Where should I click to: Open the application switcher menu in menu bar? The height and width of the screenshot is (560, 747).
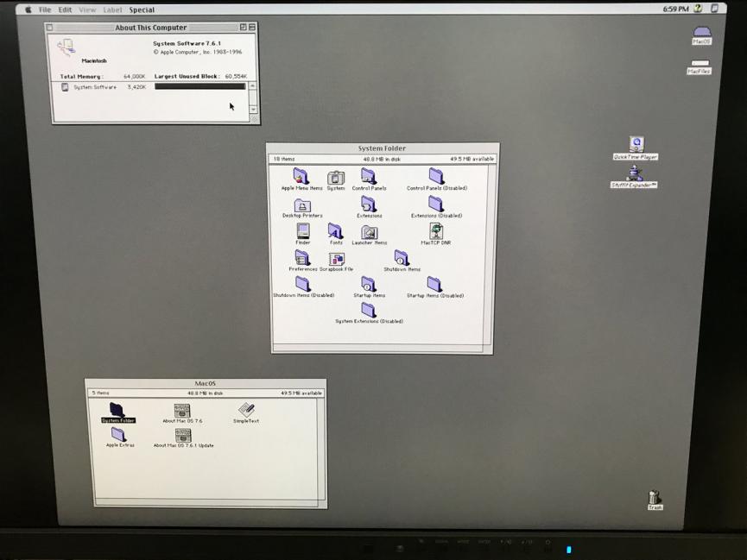tap(714, 9)
